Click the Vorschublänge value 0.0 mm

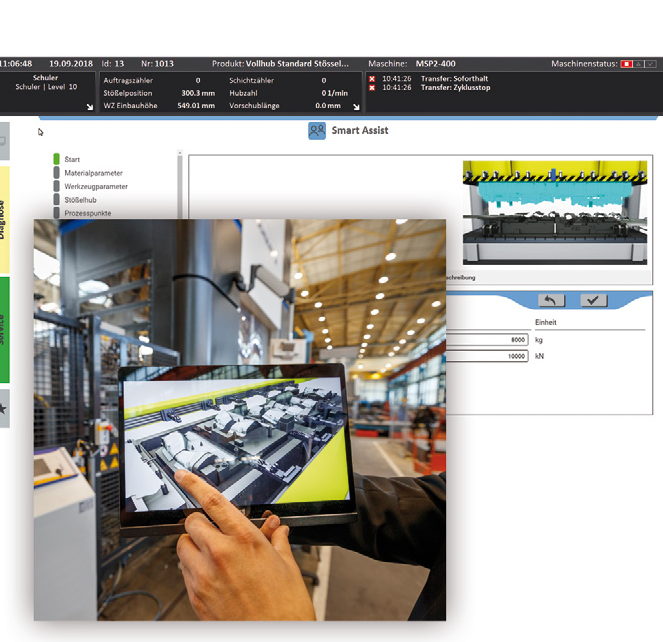[x=328, y=106]
